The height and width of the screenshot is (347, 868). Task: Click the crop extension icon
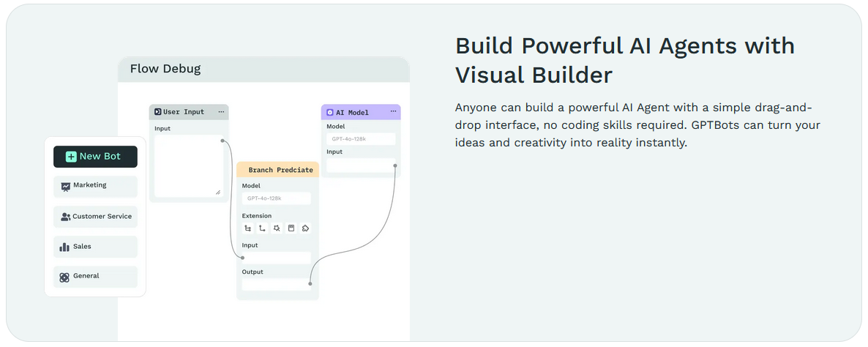click(248, 228)
